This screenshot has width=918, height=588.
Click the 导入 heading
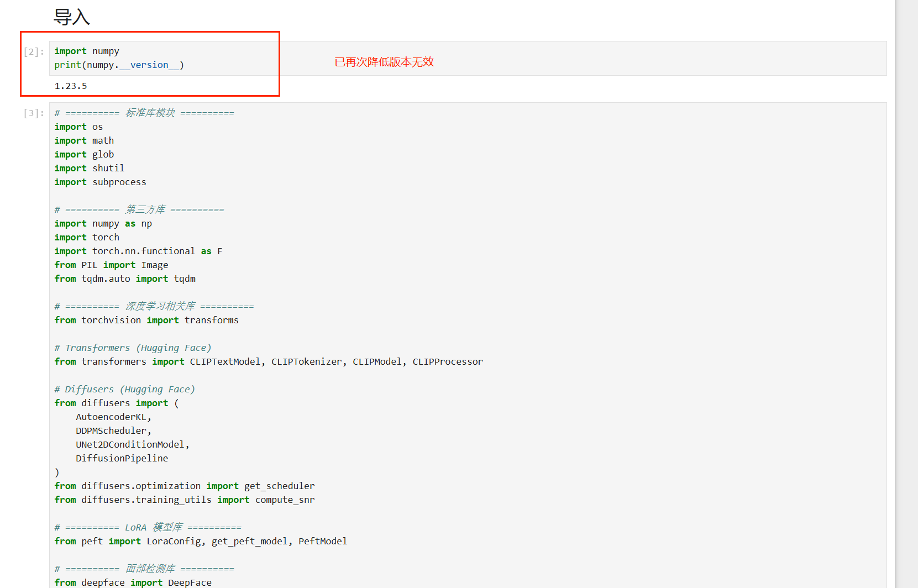71,17
